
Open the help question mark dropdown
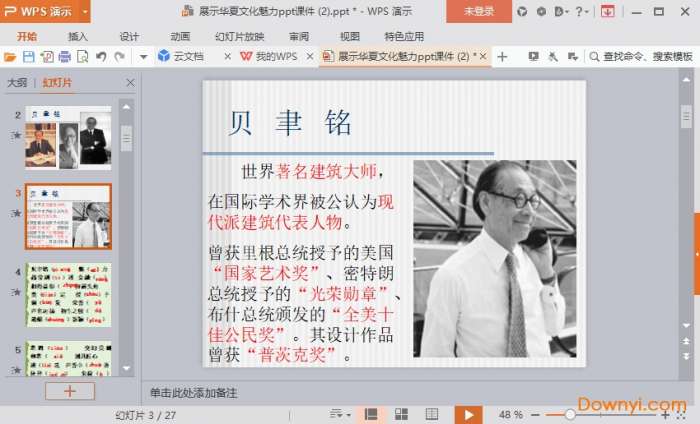(x=582, y=12)
